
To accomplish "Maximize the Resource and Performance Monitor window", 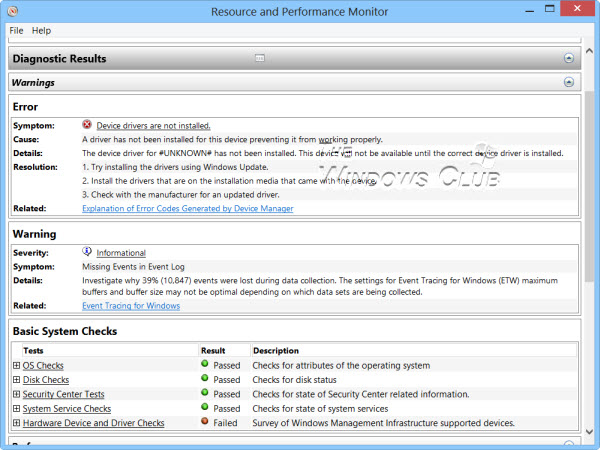I will [x=549, y=9].
